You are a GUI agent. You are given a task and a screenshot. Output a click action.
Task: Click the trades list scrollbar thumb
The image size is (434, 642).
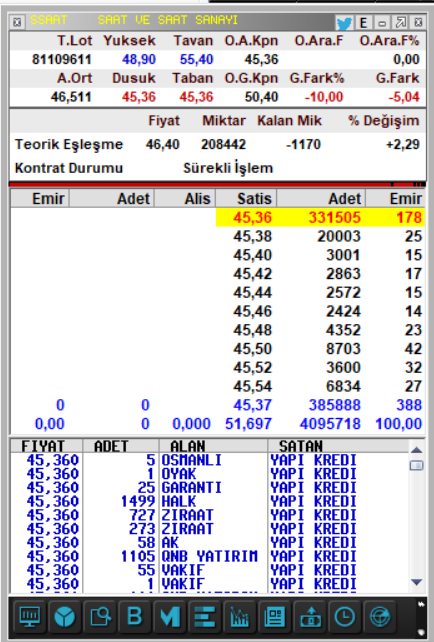click(x=416, y=465)
